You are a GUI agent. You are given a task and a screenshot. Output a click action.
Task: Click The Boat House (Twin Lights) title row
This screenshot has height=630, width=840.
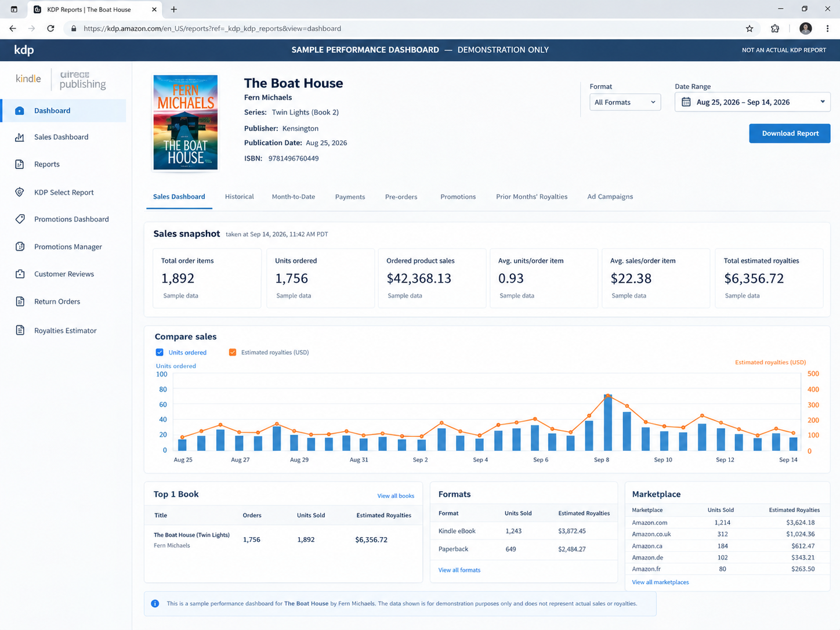(283, 540)
